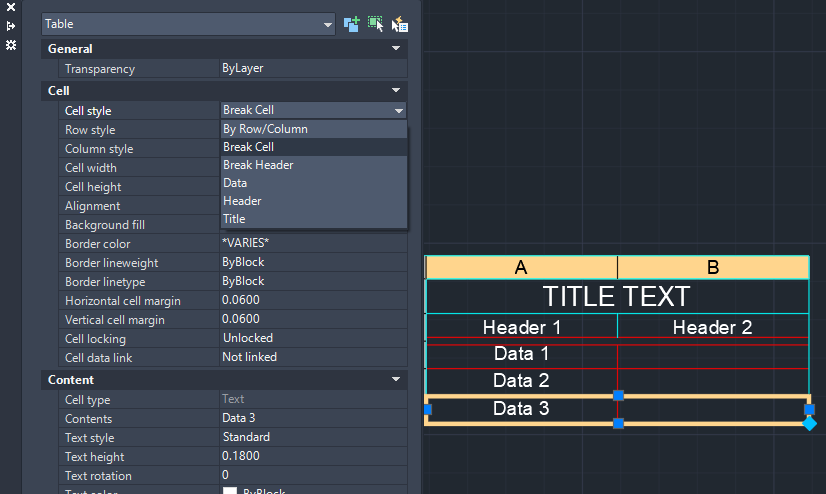The width and height of the screenshot is (826, 494).
Task: Toggle auto-hide for the Properties palette
Action: 11,26
